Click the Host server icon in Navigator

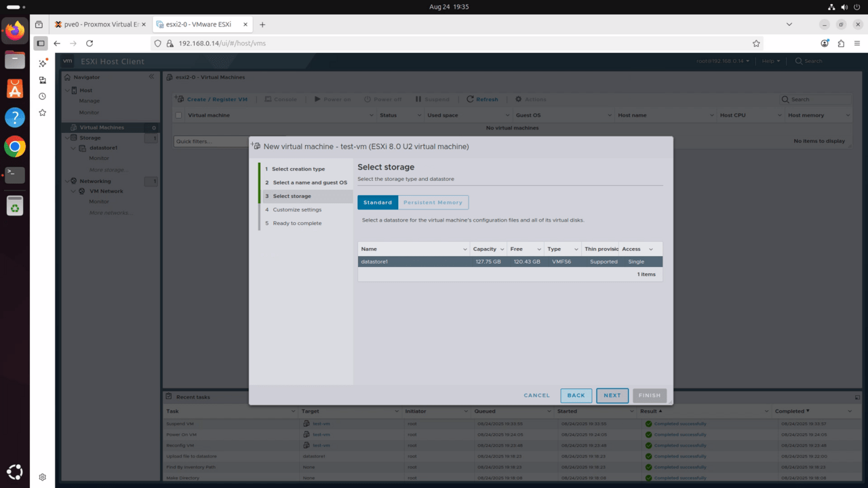75,90
